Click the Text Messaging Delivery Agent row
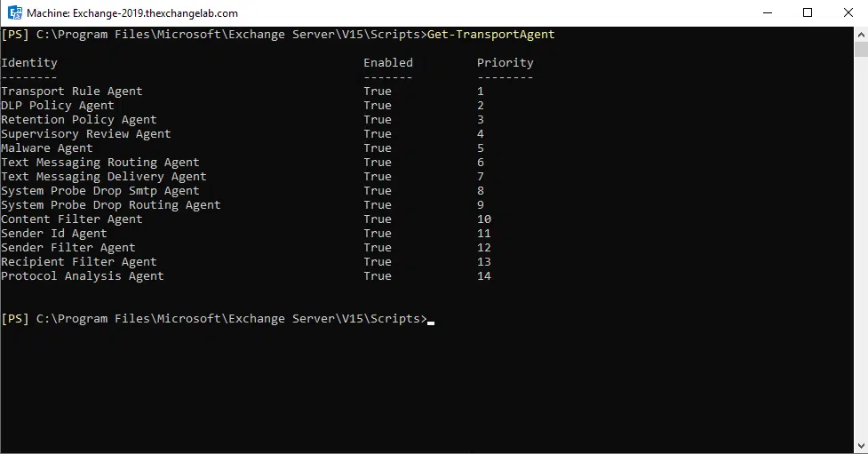This screenshot has width=868, height=454. coord(246,177)
